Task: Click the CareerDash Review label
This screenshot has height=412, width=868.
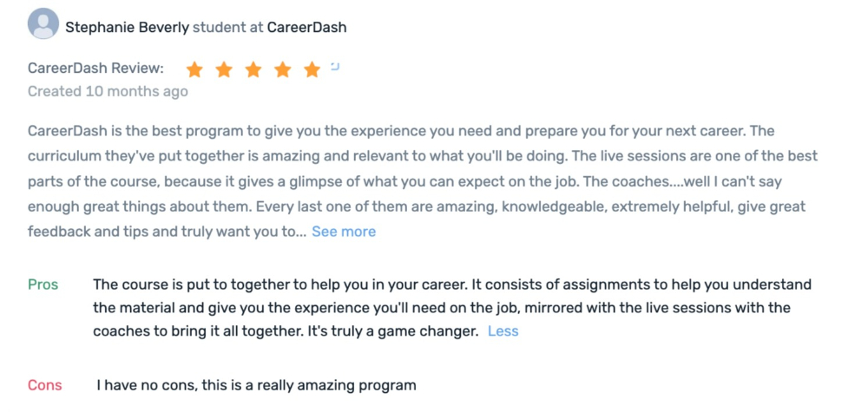Action: coord(95,69)
